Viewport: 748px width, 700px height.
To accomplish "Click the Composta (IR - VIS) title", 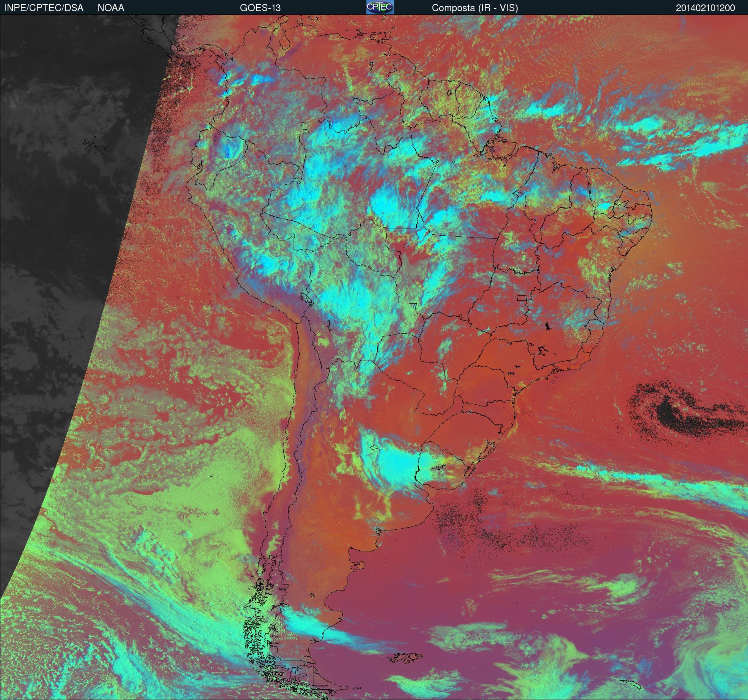I will (475, 8).
